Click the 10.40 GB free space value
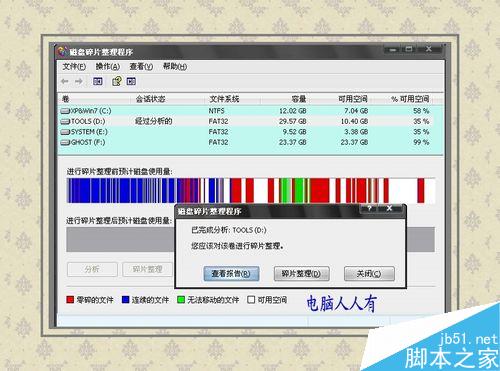 click(354, 121)
